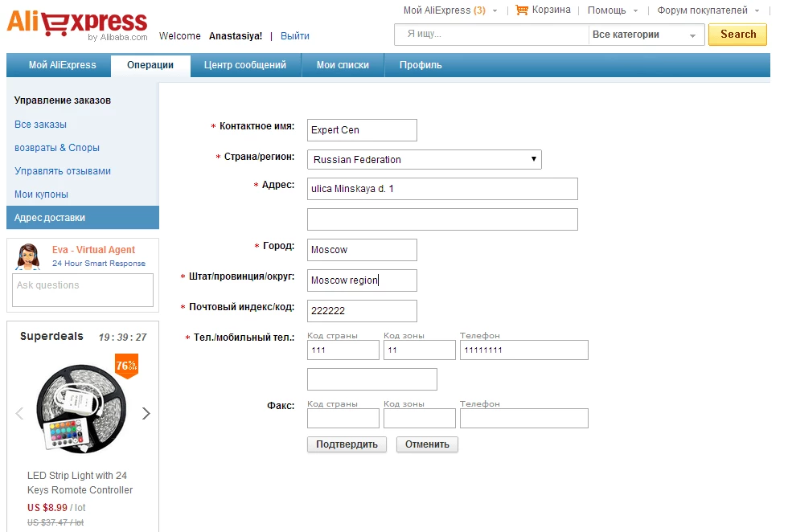The width and height of the screenshot is (788, 532).
Task: Click Eva Virtual Agent avatar
Action: 29,256
